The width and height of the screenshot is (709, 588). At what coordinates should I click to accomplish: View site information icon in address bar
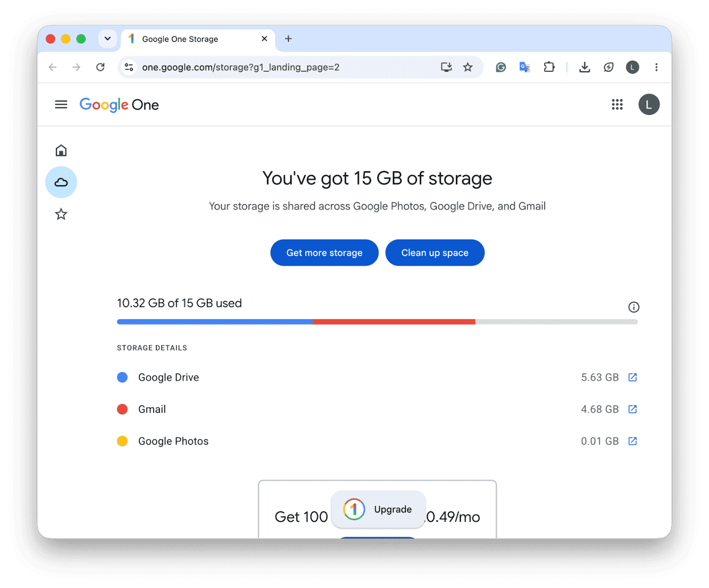pyautogui.click(x=129, y=67)
